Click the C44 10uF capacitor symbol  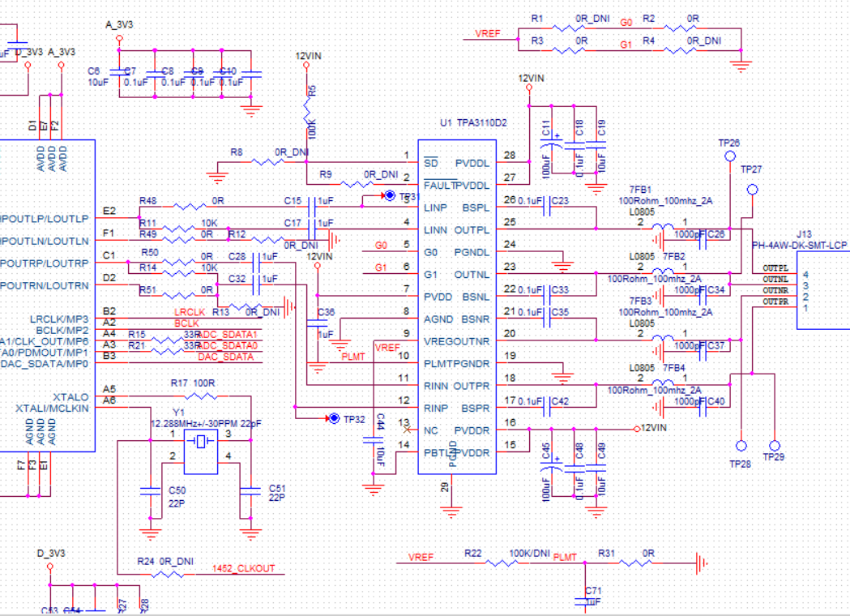tap(373, 440)
